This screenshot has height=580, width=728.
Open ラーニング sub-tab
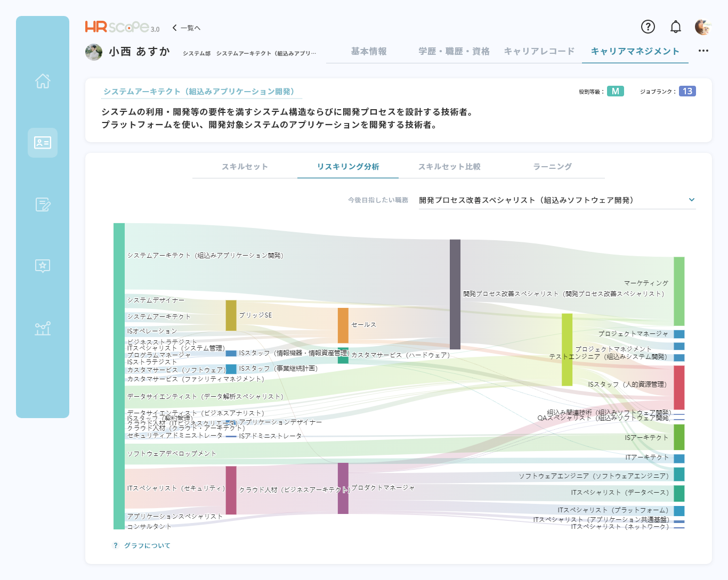click(x=553, y=167)
